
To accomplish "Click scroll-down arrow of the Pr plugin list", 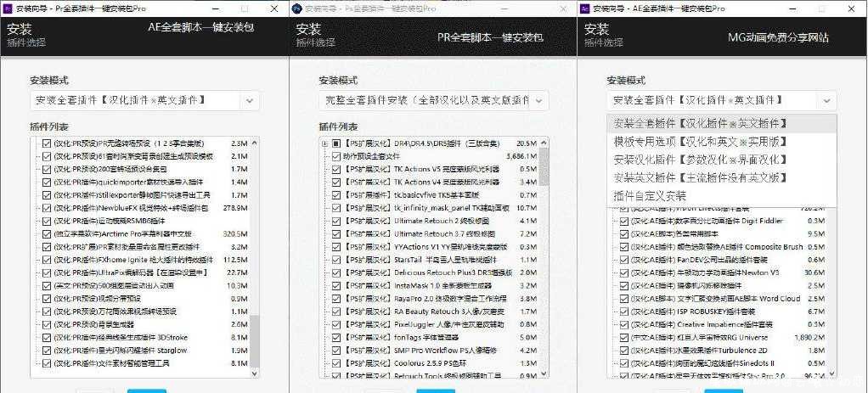I will click(255, 373).
